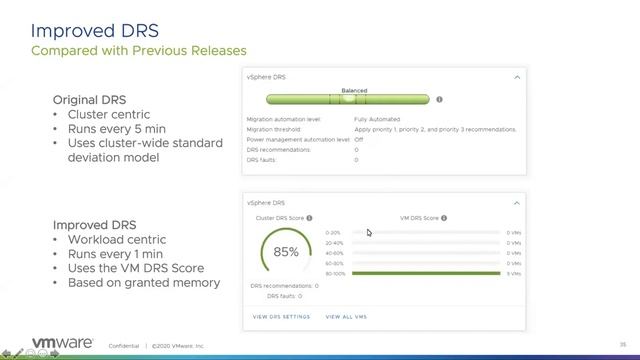Click the 40-60% score range label
Screen dimensions: 640x360
click(334, 253)
